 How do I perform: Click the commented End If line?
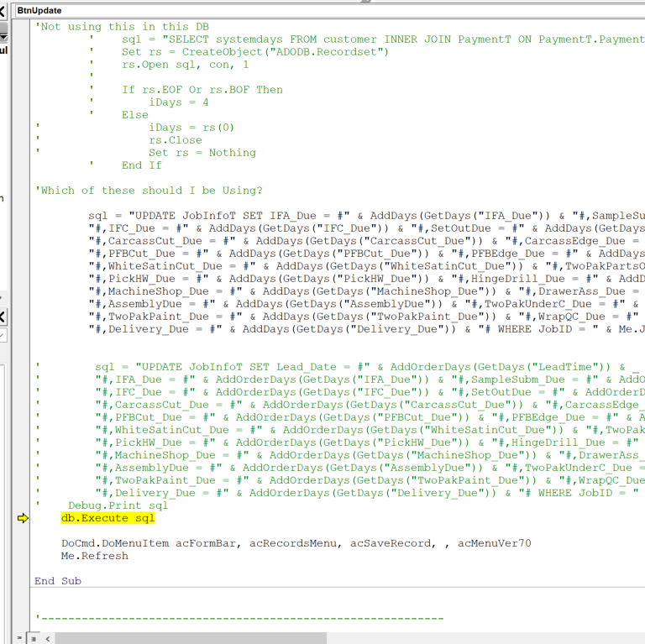point(141,165)
